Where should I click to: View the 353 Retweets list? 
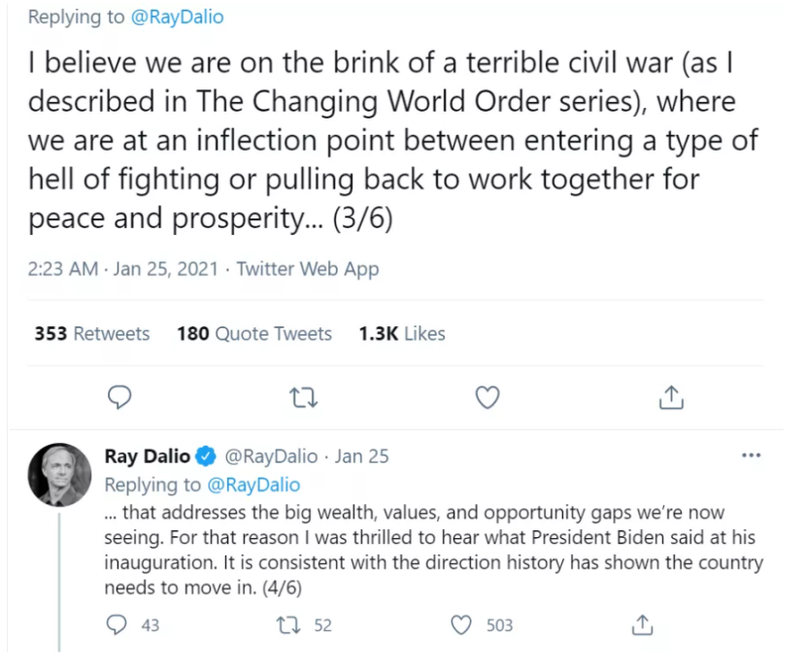(92, 334)
